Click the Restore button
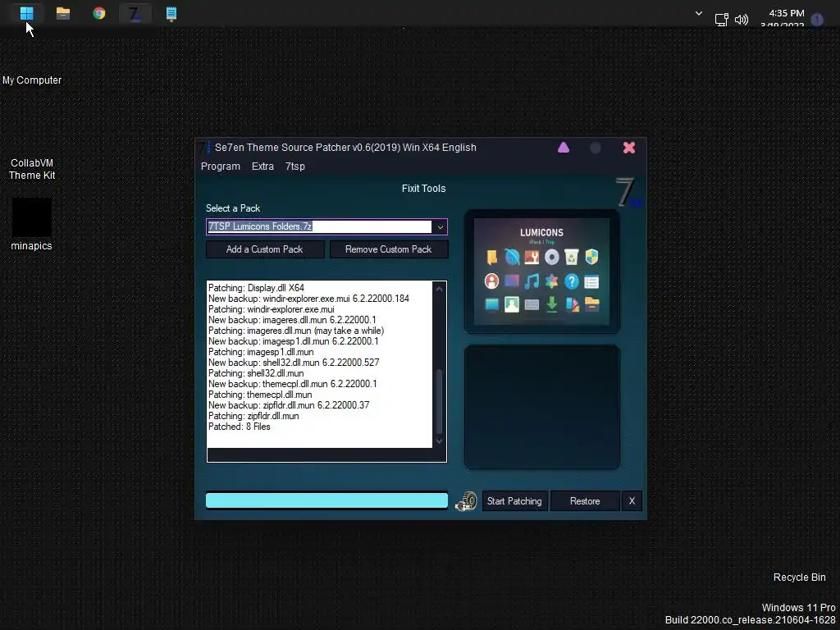This screenshot has width=840, height=630. [x=584, y=501]
